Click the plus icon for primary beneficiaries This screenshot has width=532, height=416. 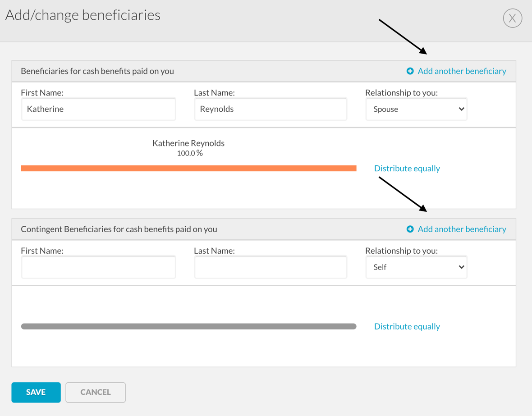tap(410, 71)
